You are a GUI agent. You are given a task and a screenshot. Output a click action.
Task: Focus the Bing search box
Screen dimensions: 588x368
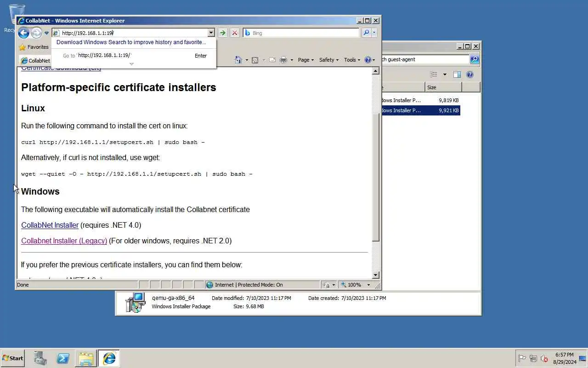301,33
